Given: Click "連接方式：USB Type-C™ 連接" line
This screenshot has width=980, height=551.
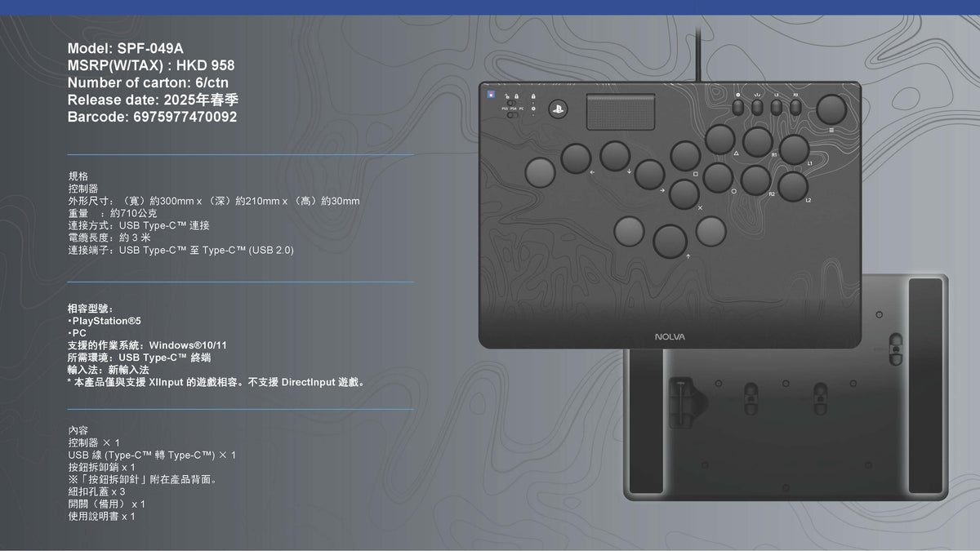Looking at the screenshot, I should 139,225.
